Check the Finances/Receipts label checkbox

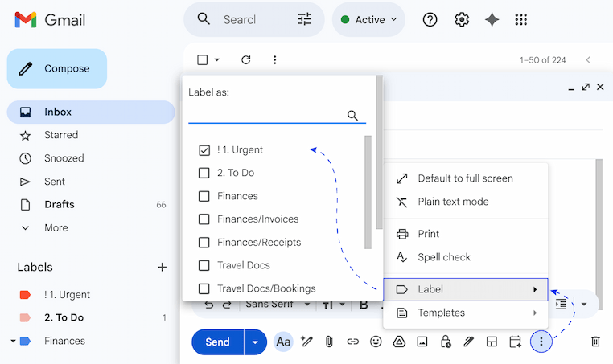[204, 243]
